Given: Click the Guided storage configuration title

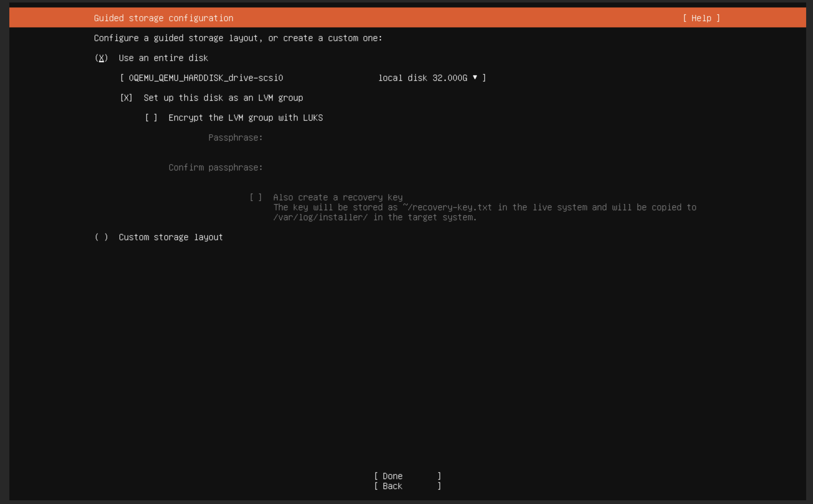Looking at the screenshot, I should 163,18.
